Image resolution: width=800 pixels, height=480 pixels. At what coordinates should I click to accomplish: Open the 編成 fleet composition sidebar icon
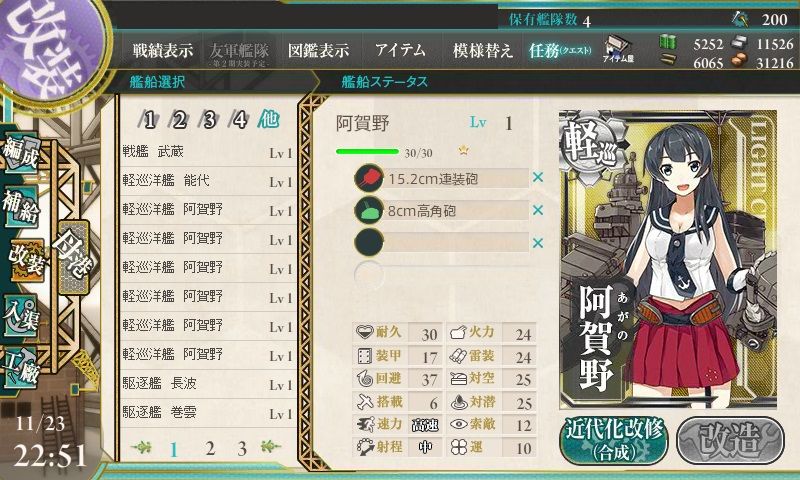[21, 153]
